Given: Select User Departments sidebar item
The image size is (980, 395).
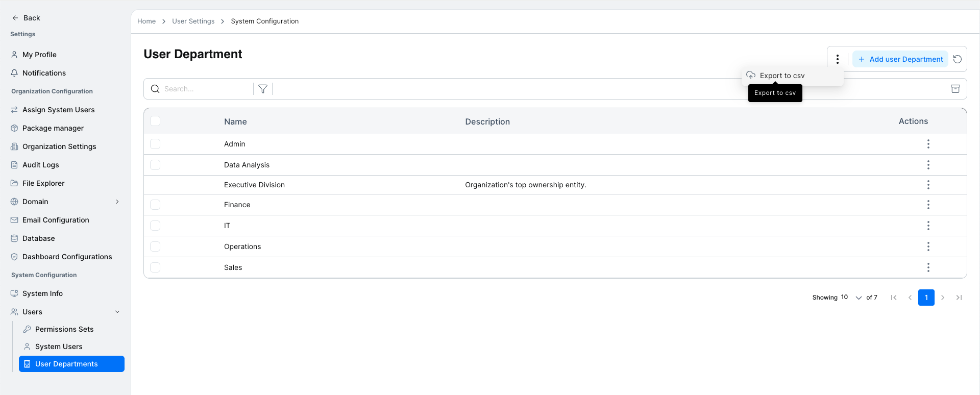Looking at the screenshot, I should pos(71,364).
